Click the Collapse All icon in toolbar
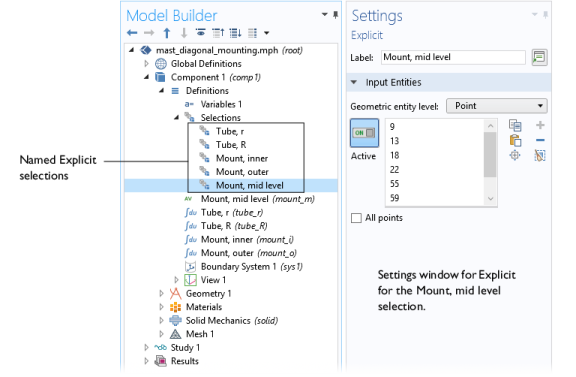The width and height of the screenshot is (576, 377). 218,33
